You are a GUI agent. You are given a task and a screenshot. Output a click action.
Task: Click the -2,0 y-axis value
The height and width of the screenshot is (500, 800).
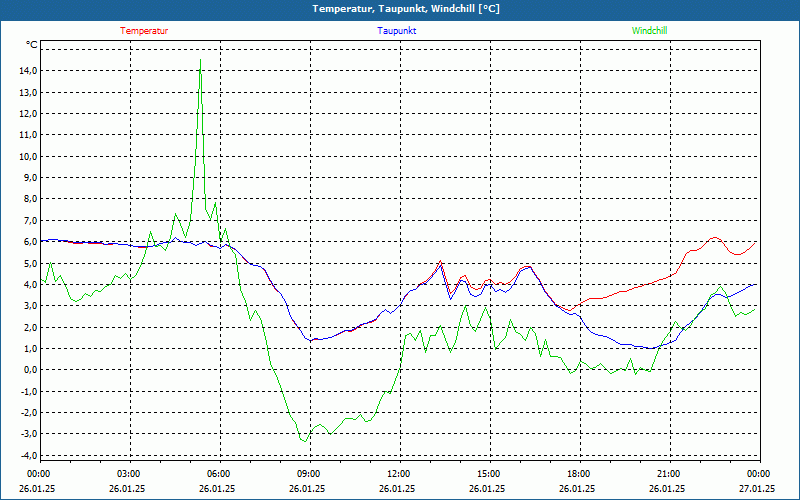(29, 413)
